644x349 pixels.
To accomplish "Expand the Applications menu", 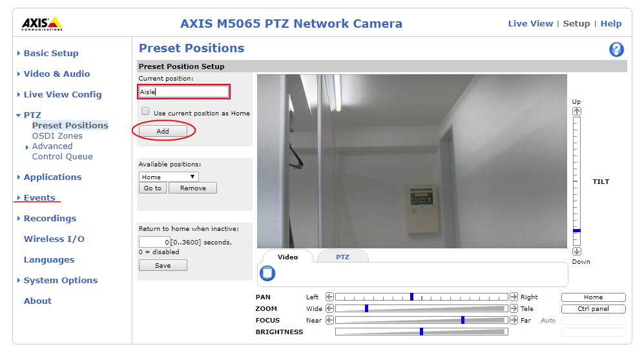I will (52, 177).
